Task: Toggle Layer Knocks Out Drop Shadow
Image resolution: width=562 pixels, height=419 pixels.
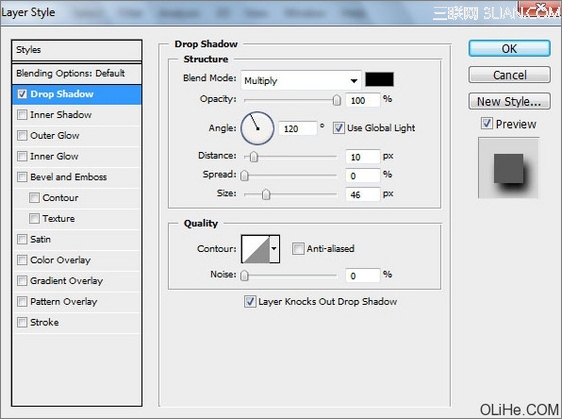Action: point(250,301)
